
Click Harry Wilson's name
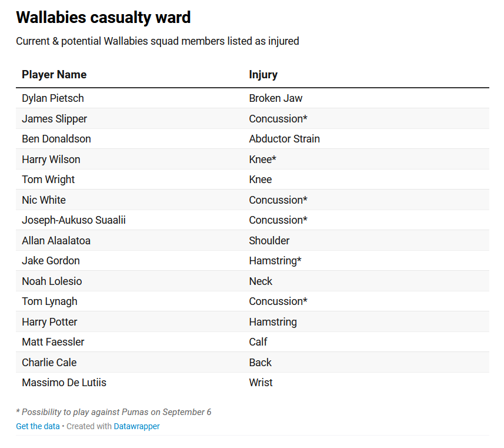point(51,160)
